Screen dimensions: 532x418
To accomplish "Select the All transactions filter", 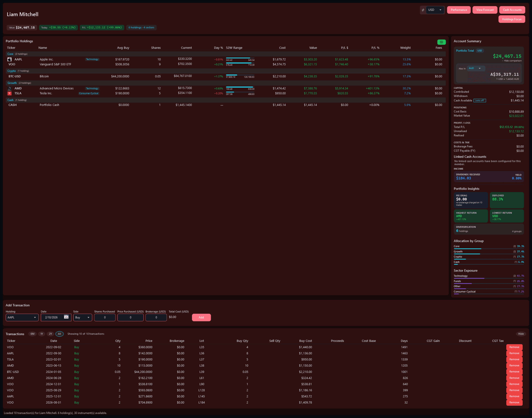I will (59, 334).
